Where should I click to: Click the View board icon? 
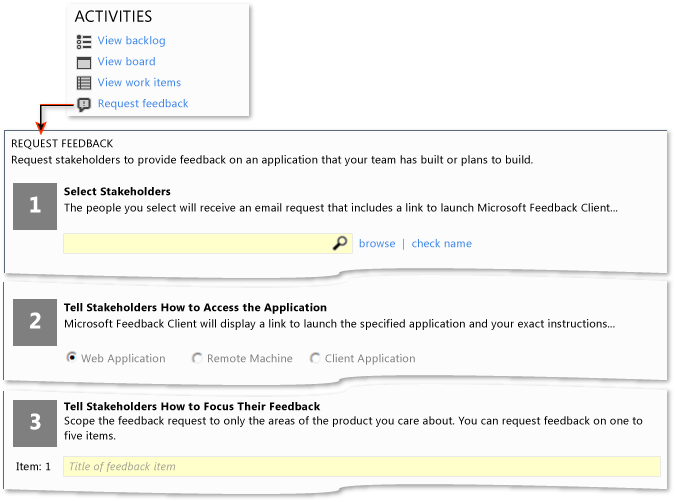coord(84,63)
